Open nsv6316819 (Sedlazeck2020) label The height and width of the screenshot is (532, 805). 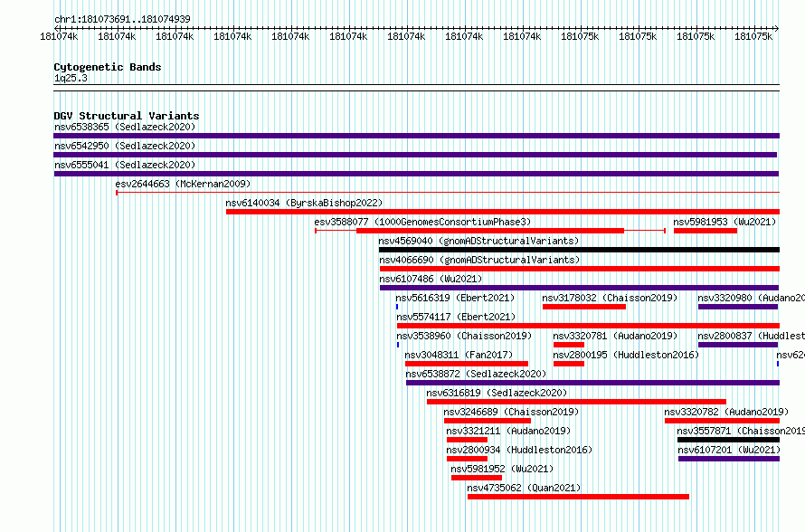[x=497, y=393]
